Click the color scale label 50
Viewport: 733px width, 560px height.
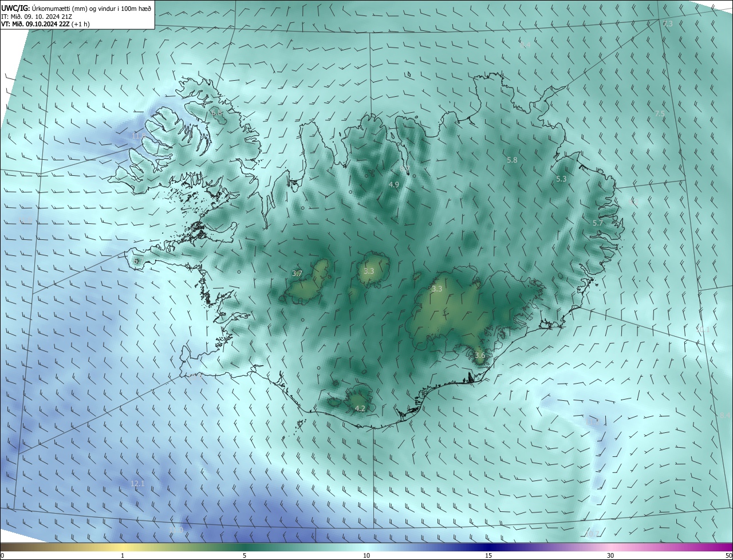728,555
